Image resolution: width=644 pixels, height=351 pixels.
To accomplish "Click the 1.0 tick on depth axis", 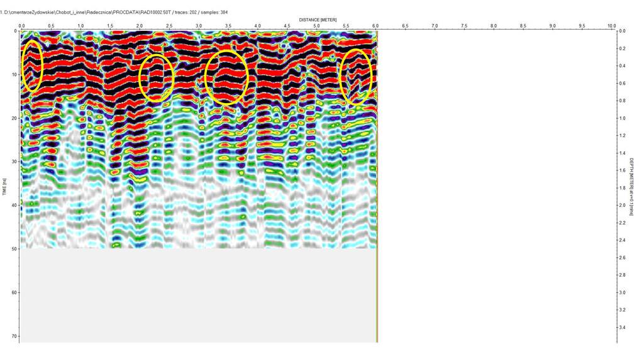I will [622, 118].
